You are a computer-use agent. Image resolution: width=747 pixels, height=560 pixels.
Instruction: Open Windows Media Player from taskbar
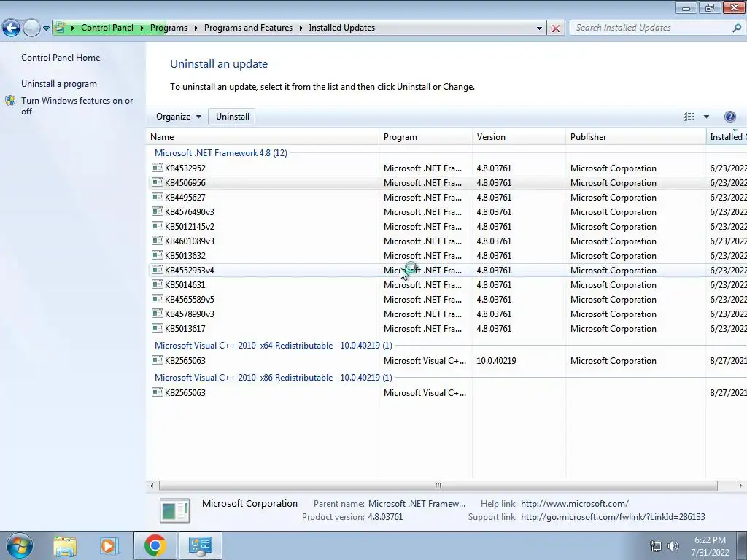click(x=109, y=545)
